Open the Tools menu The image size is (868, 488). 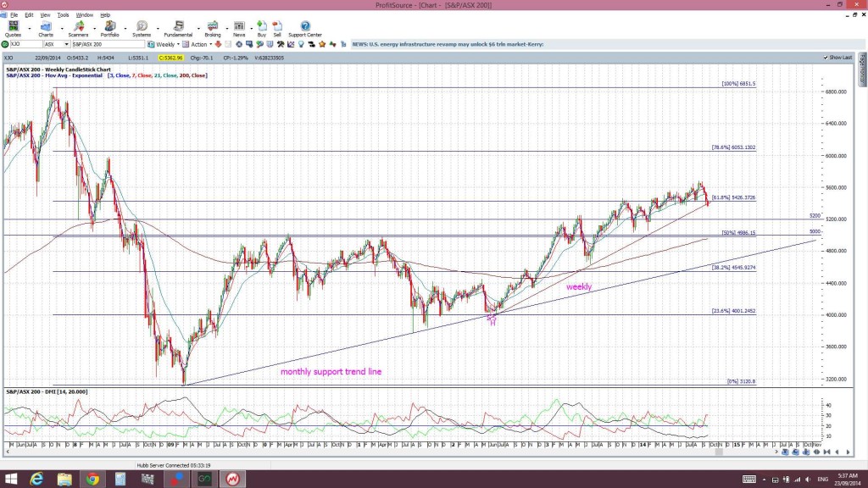pyautogui.click(x=63, y=15)
